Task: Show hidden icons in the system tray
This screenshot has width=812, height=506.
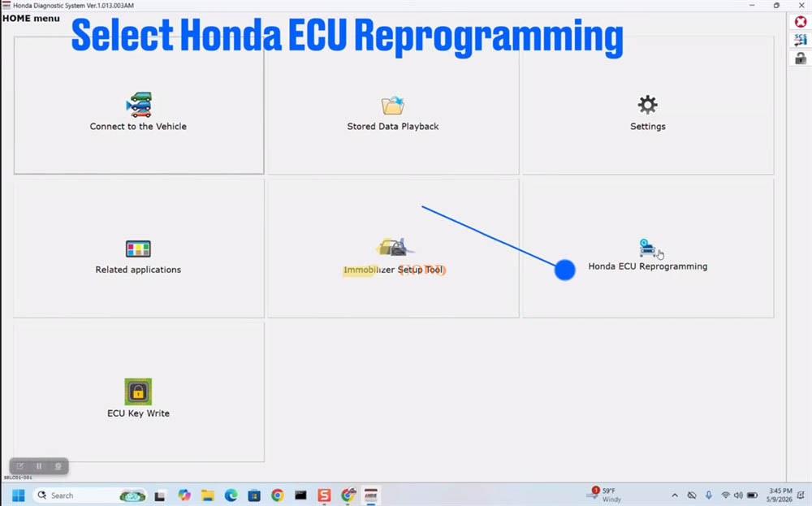Action: point(675,495)
